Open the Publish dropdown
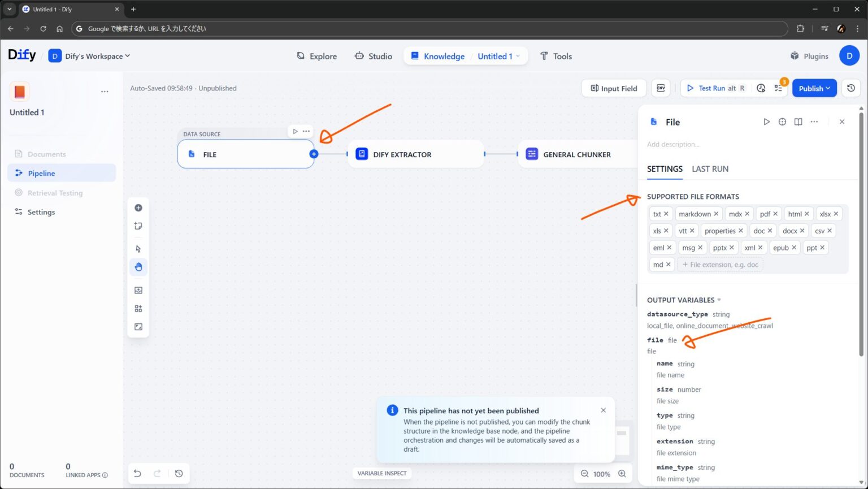This screenshot has height=489, width=868. (x=814, y=88)
